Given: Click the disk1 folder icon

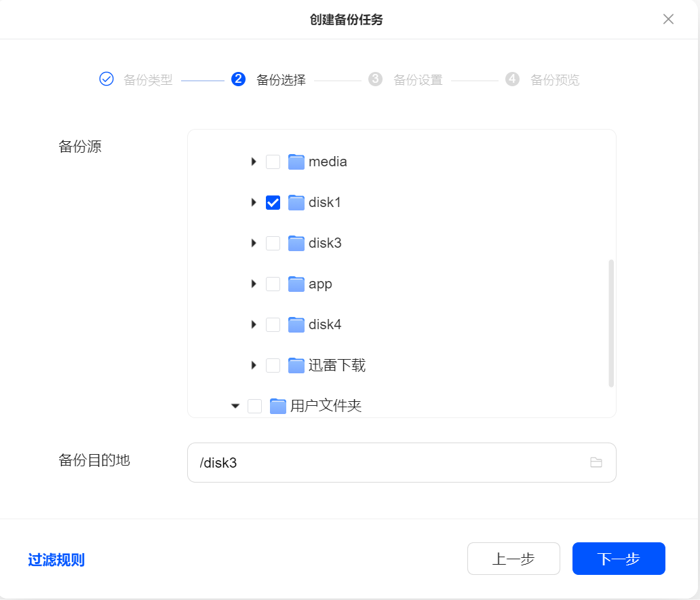Looking at the screenshot, I should pyautogui.click(x=296, y=202).
